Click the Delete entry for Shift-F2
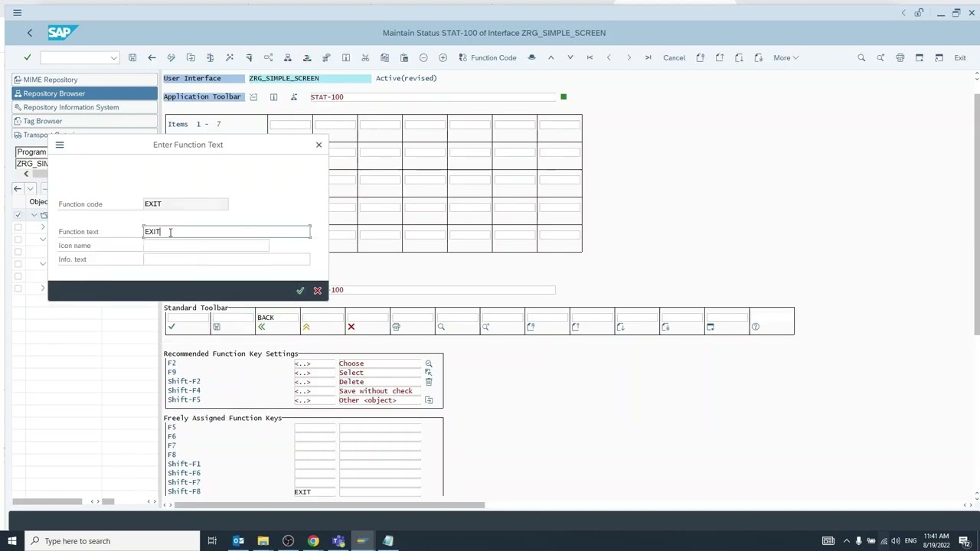Screen dimensions: 980x551 (380, 382)
